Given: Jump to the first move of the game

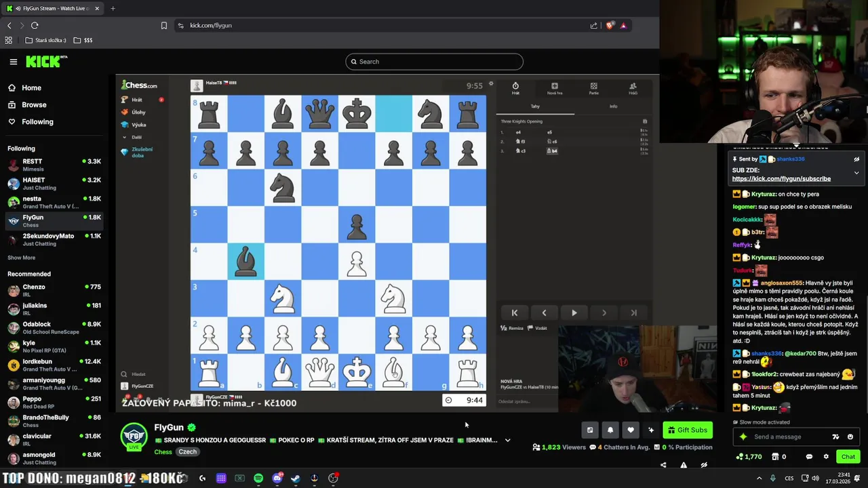Looking at the screenshot, I should tap(514, 312).
